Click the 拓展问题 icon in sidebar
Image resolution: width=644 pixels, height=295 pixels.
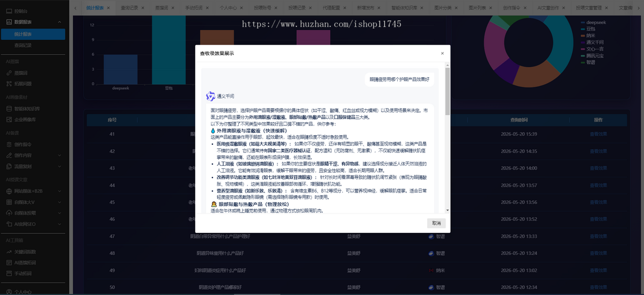click(9, 84)
